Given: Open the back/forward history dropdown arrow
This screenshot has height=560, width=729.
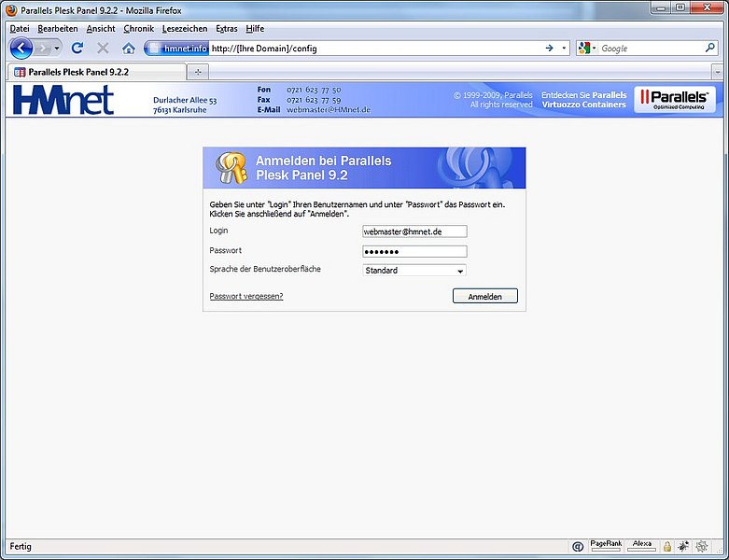Looking at the screenshot, I should 57,49.
